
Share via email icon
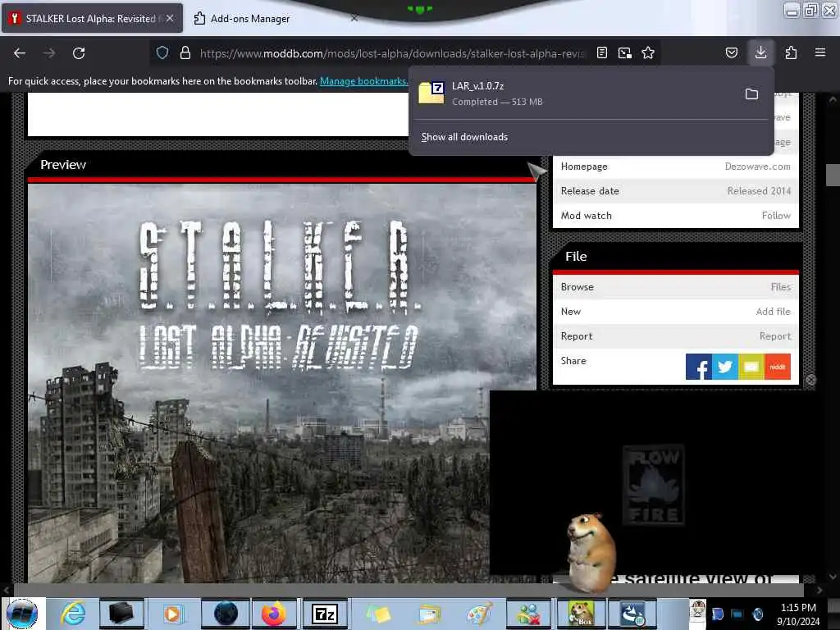751,367
